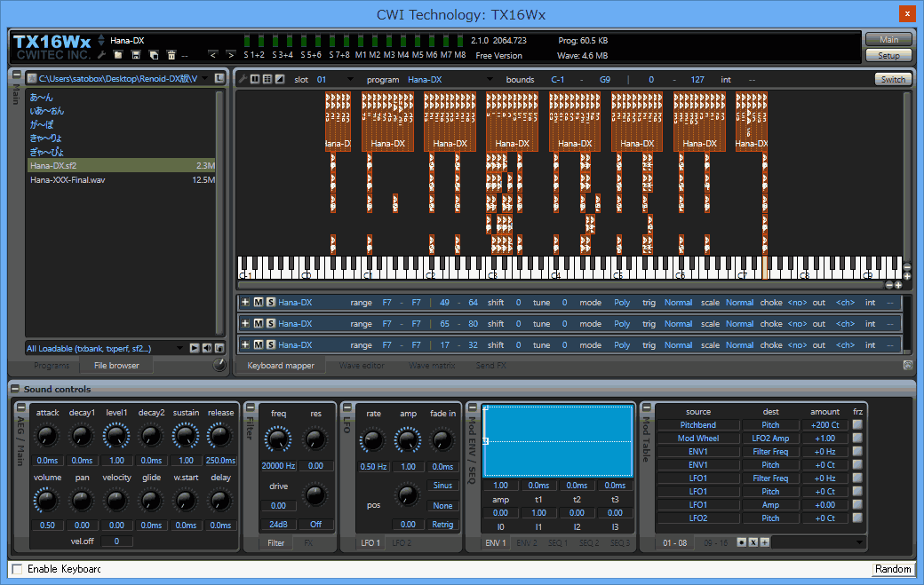
Task: Click the Setup button
Action: point(888,55)
